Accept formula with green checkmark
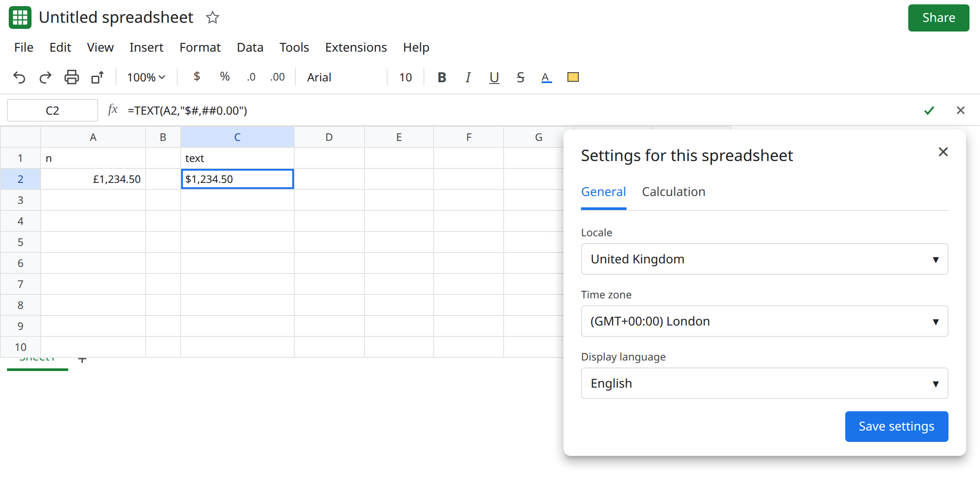The image size is (980, 490). (929, 110)
